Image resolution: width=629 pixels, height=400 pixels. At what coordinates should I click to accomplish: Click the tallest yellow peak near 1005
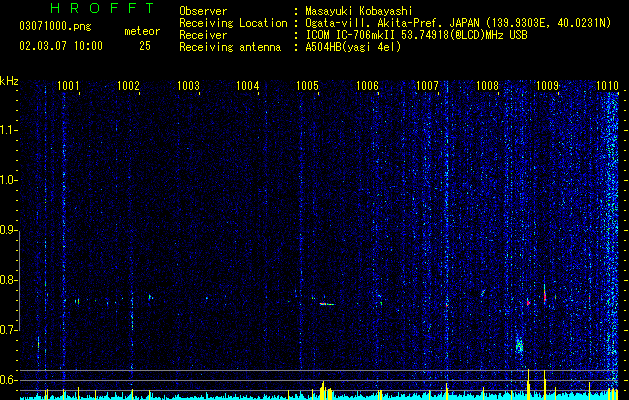(x=323, y=389)
